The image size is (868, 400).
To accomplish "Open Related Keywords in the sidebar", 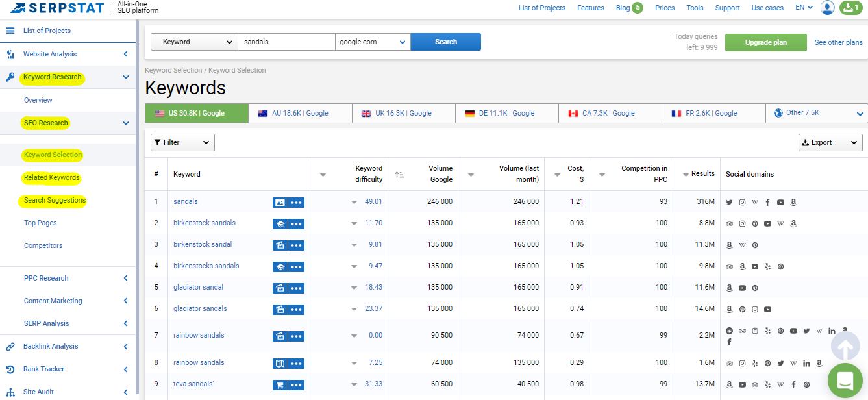I will [51, 177].
